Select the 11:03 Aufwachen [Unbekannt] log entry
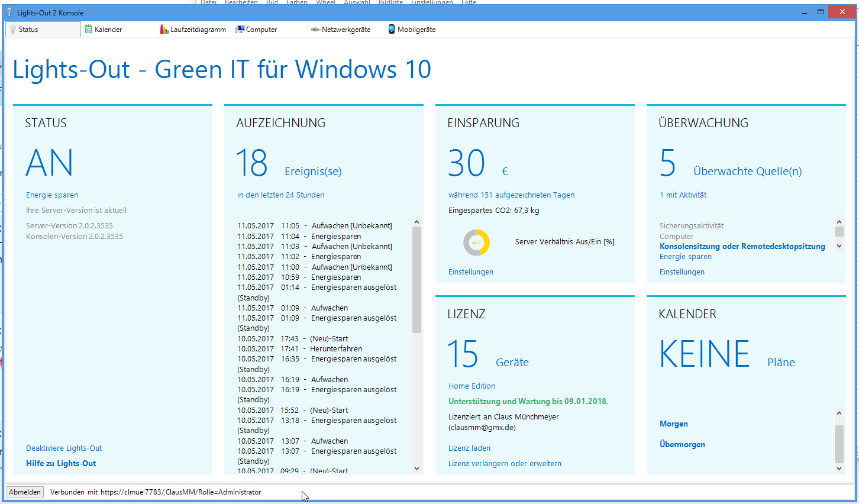Screen dimensions: 859x504 pyautogui.click(x=315, y=247)
